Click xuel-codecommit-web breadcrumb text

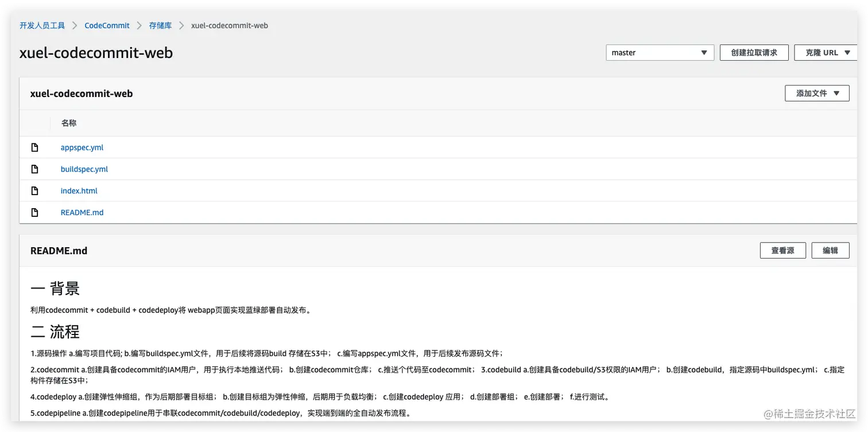click(230, 26)
